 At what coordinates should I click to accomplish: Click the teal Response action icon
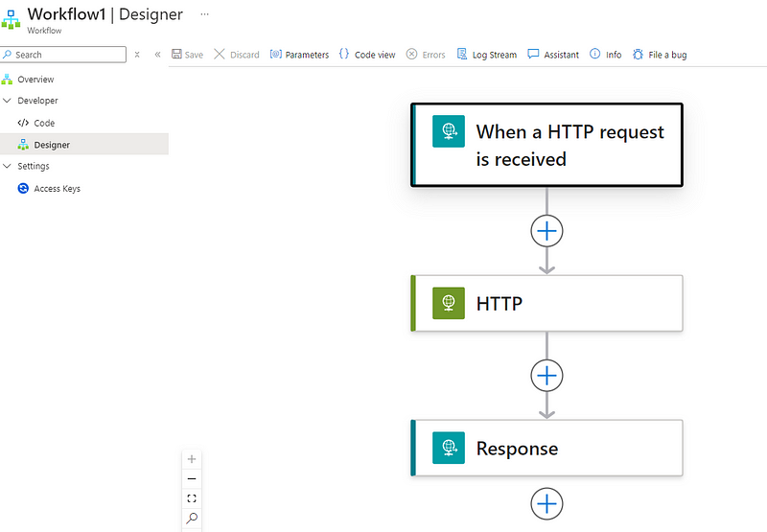[449, 448]
